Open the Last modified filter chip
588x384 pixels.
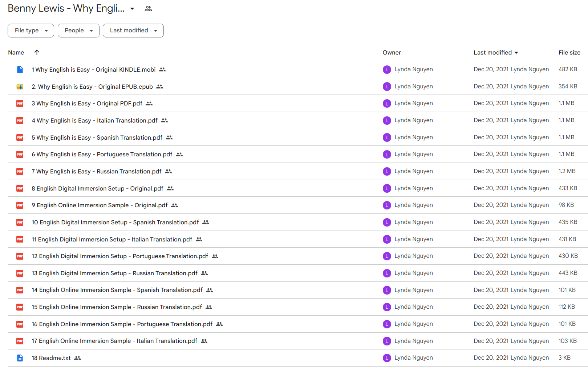tap(133, 31)
